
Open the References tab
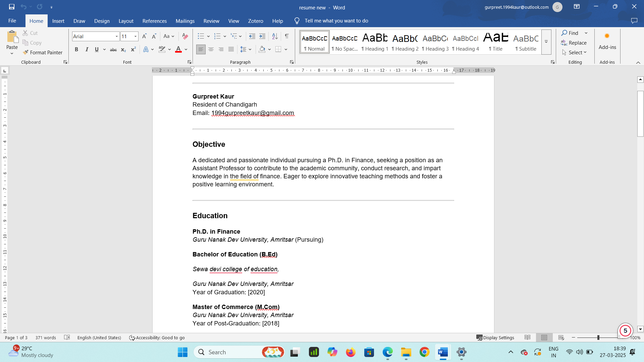tap(155, 21)
